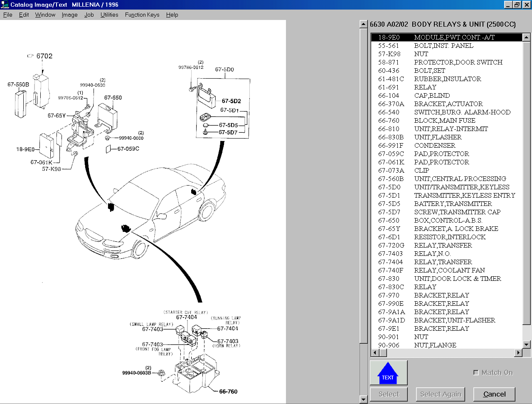532x404 pixels.
Task: Select 67-7403 RELAY,N.O. row
Action: pos(446,253)
